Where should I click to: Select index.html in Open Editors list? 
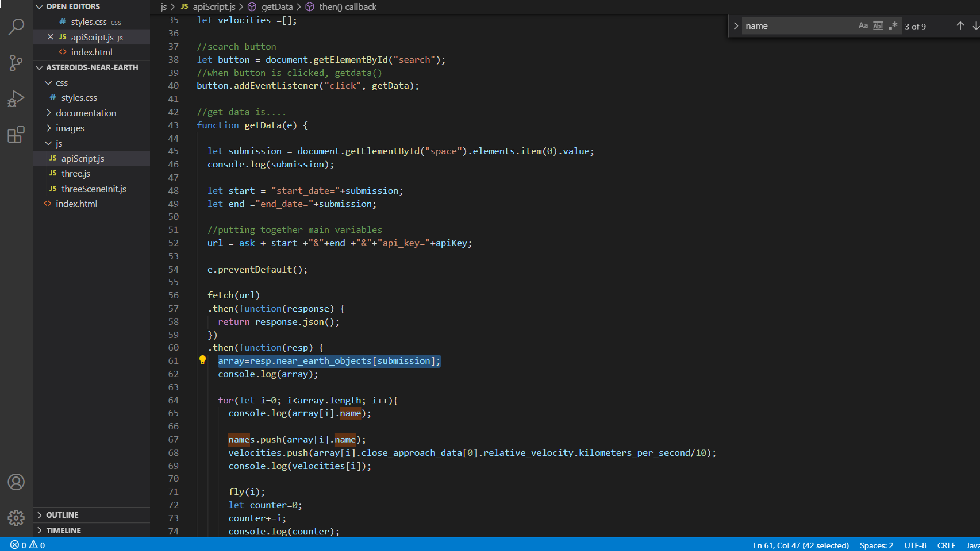click(91, 52)
